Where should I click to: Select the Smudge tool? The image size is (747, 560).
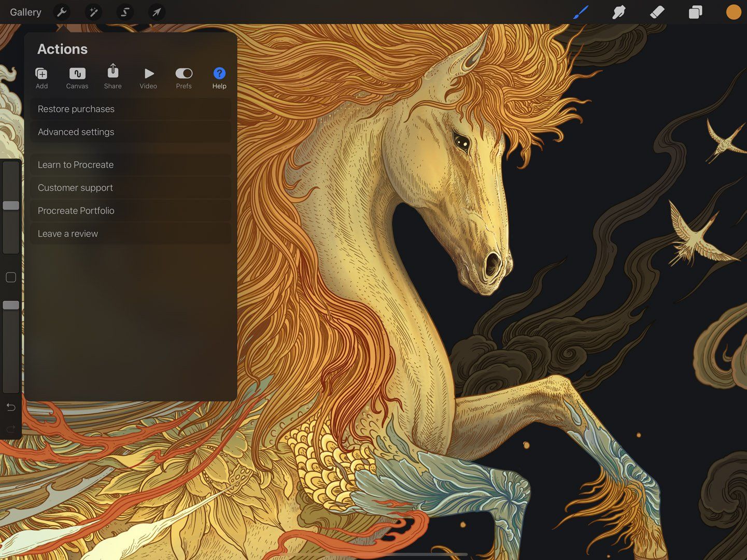point(618,12)
